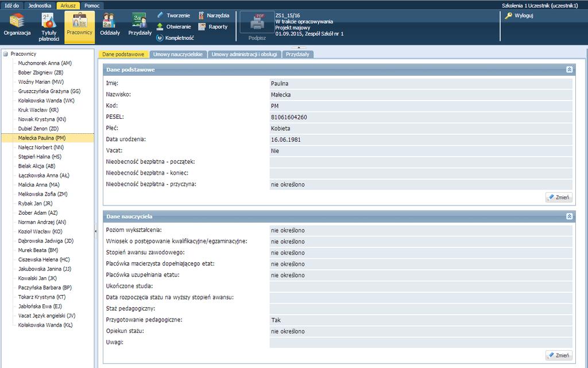
Task: Open the Pomoc menu
Action: 92,6
